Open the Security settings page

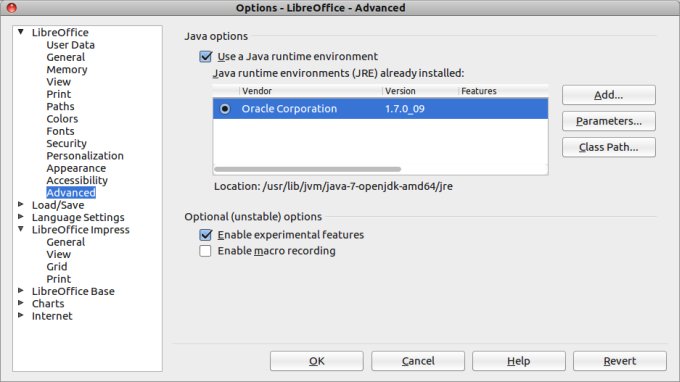(66, 144)
